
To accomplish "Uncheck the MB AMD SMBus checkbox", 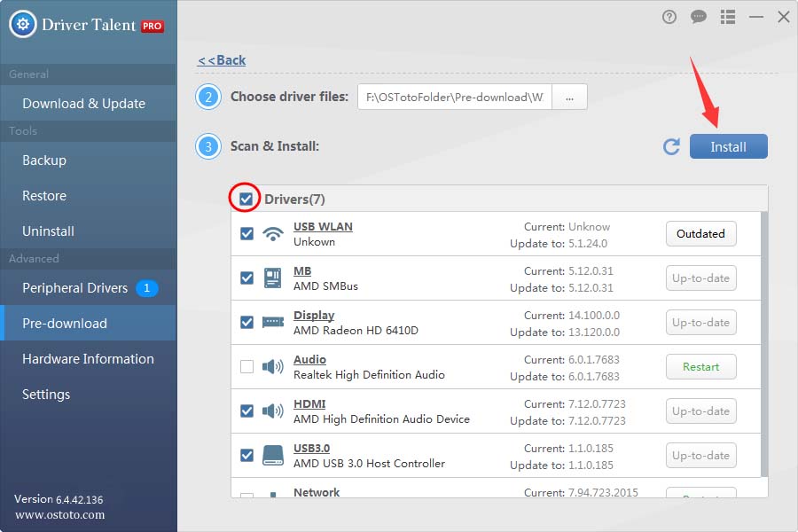I will tap(246, 278).
